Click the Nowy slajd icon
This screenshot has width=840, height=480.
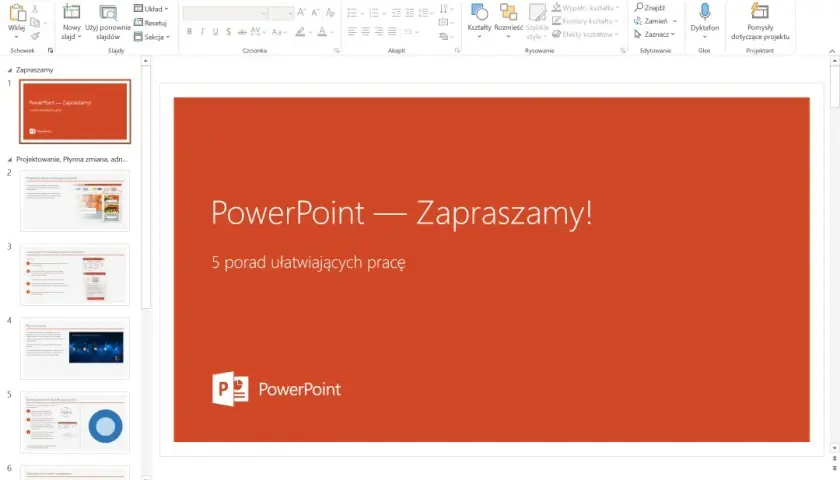[71, 12]
